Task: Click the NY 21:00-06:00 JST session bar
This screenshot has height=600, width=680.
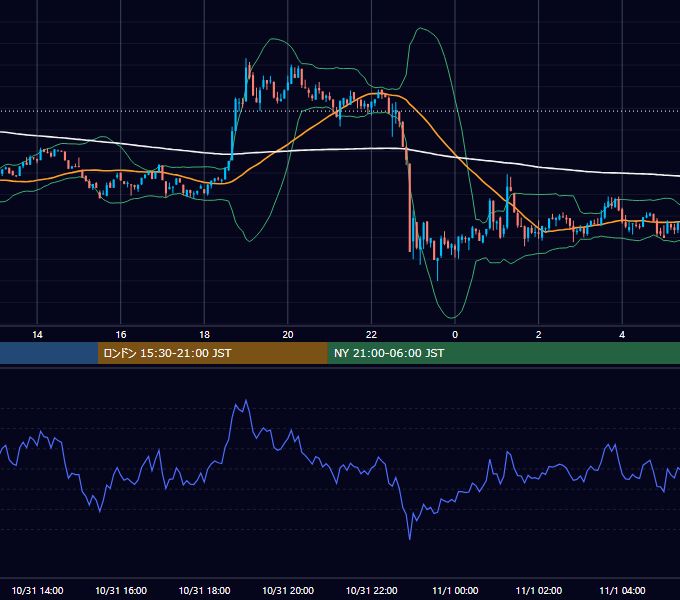Action: 503,353
